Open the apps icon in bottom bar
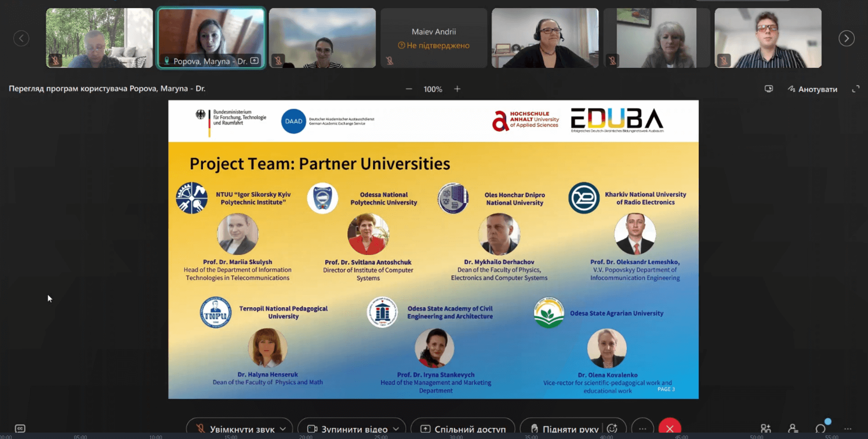 [x=766, y=429]
